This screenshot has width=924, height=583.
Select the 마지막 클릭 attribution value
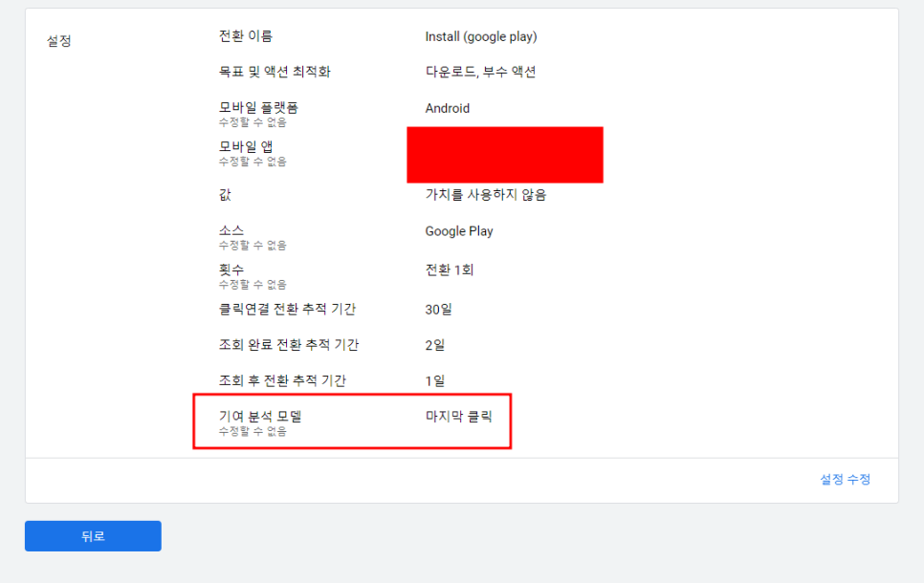(458, 417)
